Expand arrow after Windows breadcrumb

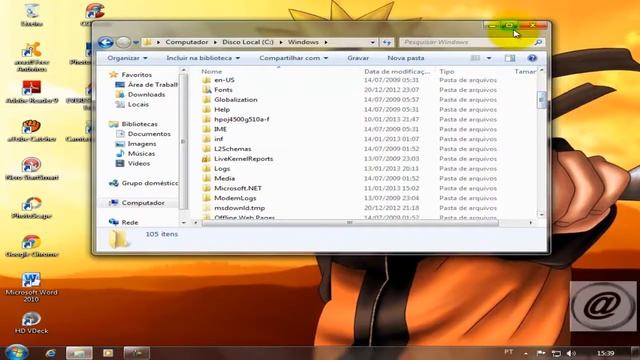pyautogui.click(x=326, y=42)
